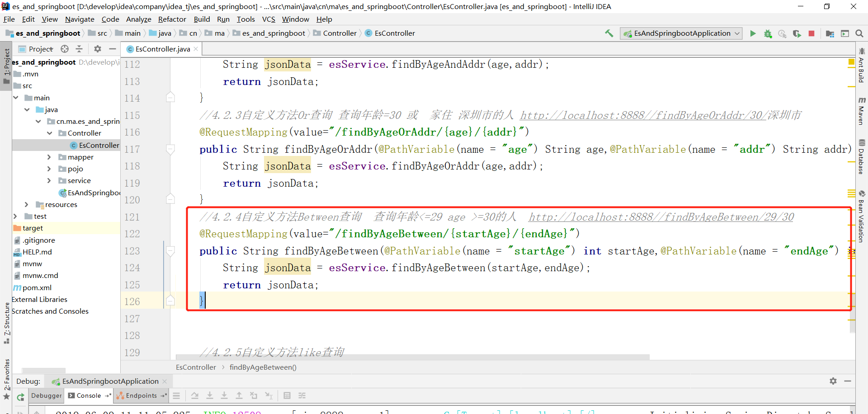Image resolution: width=868 pixels, height=414 pixels.
Task: Click findByAgeBetween() in editor breadcrumb
Action: [263, 367]
